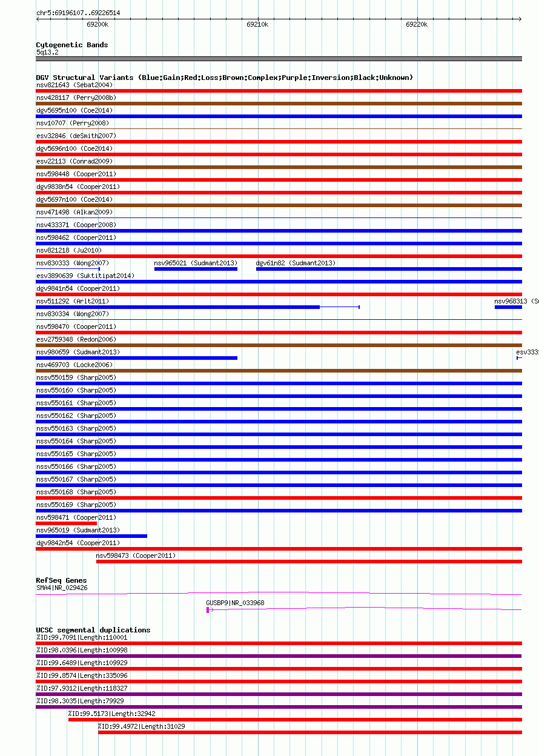The image size is (539, 756).
Task: Click the blue bar under nsv965019
Action: (91, 536)
